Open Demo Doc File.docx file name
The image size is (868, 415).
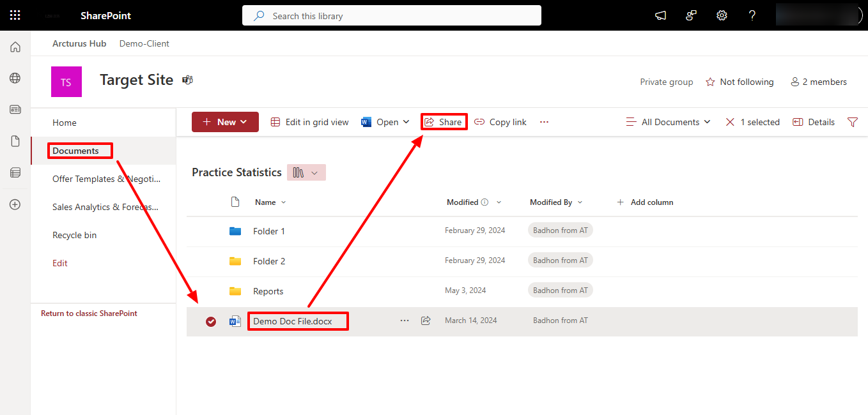(293, 321)
